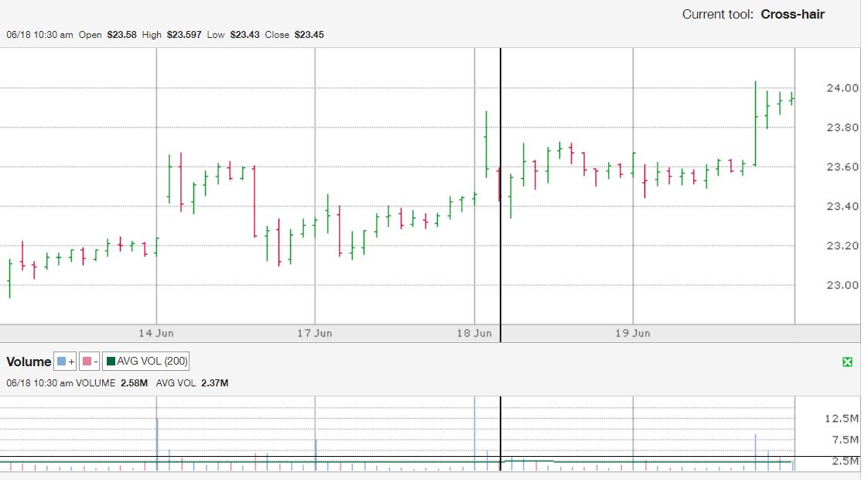The image size is (868, 480).
Task: Click the AVG VOL 2.37M readout
Action: click(x=192, y=383)
